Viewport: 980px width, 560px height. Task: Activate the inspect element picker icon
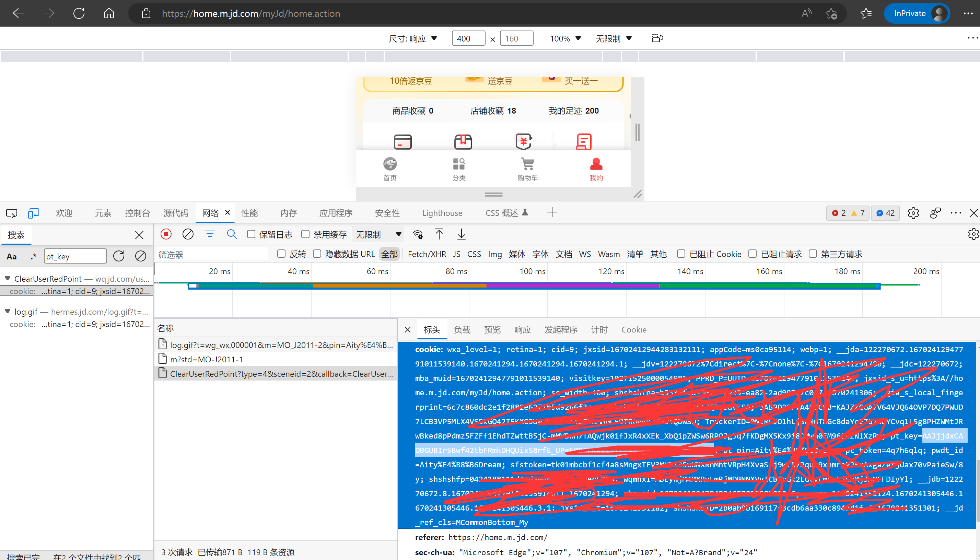point(12,213)
